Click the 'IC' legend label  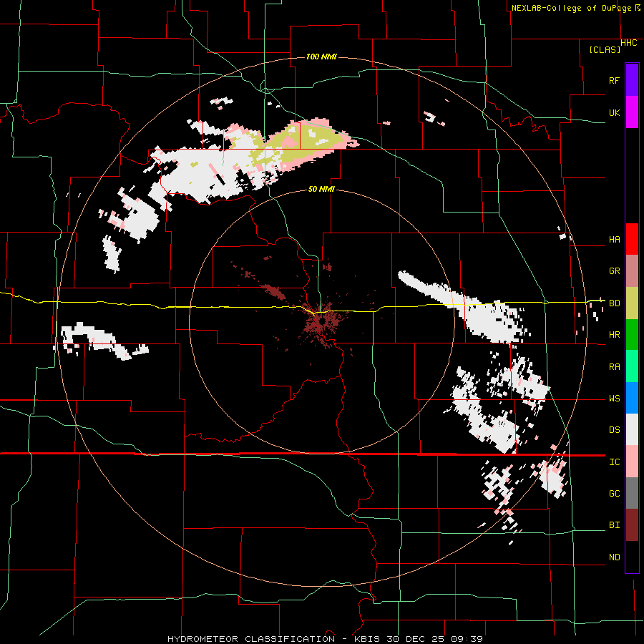tap(614, 462)
